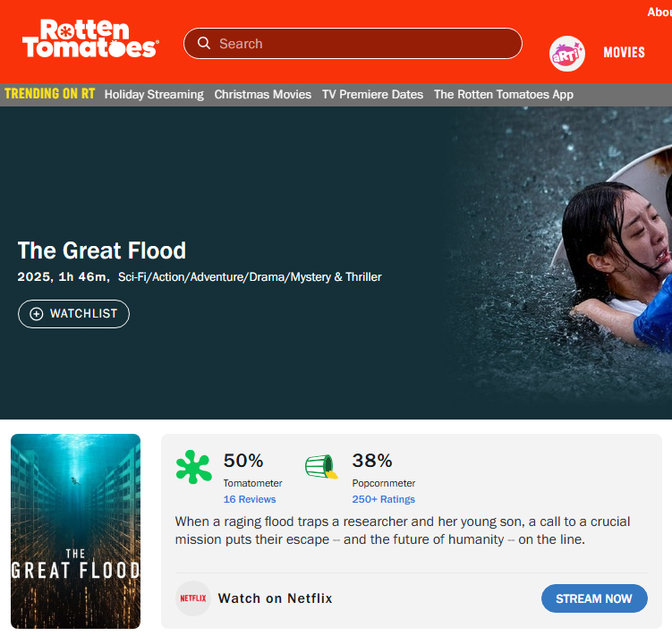672x636 pixels.
Task: View the 250+ Ratings link
Action: click(384, 499)
